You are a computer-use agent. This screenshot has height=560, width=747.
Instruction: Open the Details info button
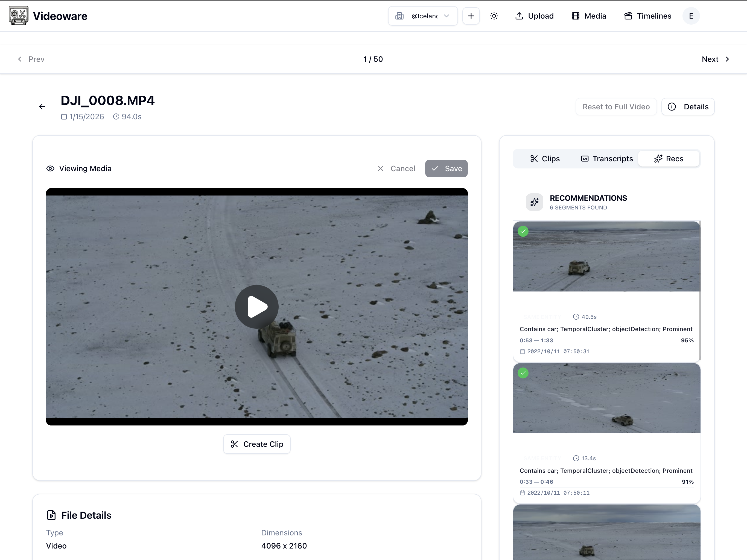688,107
